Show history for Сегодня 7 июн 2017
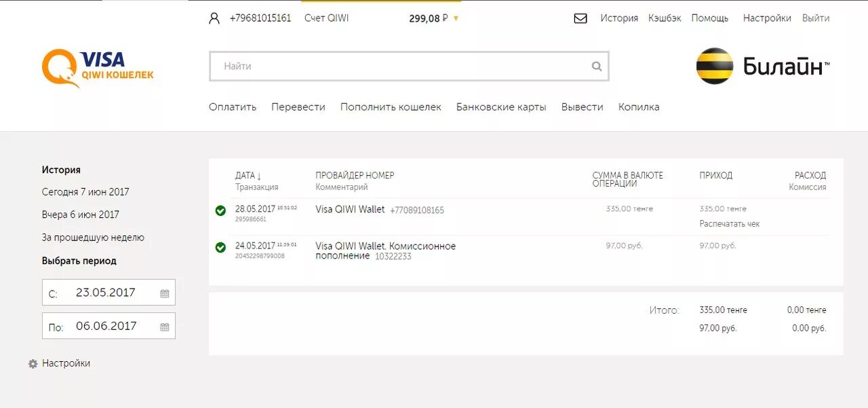This screenshot has height=408, width=868. click(x=85, y=192)
